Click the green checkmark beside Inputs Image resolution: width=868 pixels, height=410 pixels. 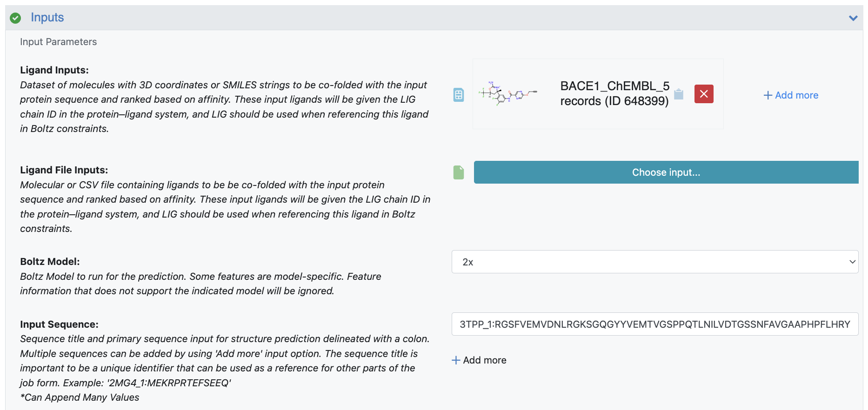tap(15, 18)
